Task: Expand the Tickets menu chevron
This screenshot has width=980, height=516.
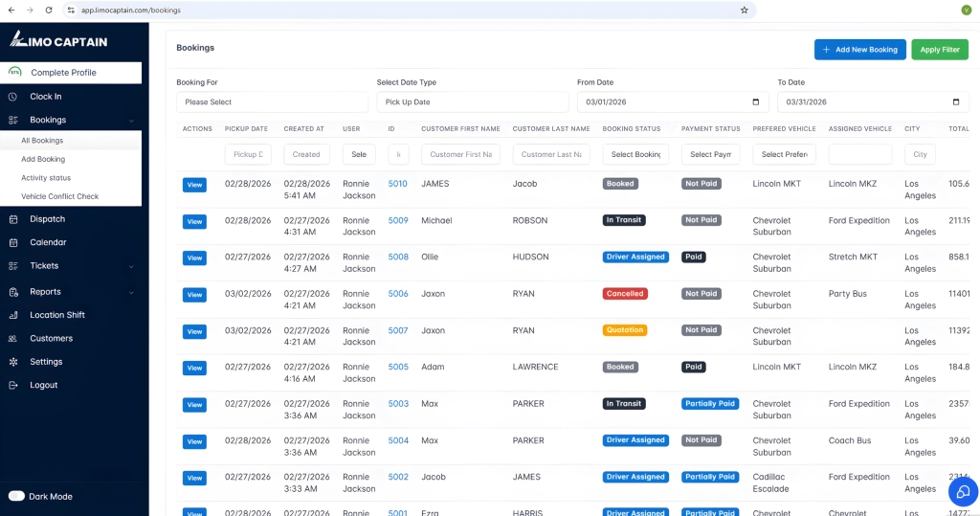Action: click(x=131, y=266)
